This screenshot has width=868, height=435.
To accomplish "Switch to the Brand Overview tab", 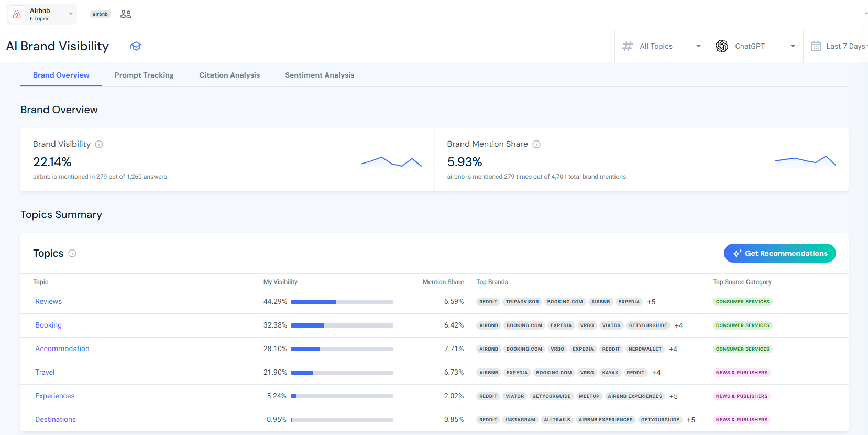I will 61,75.
